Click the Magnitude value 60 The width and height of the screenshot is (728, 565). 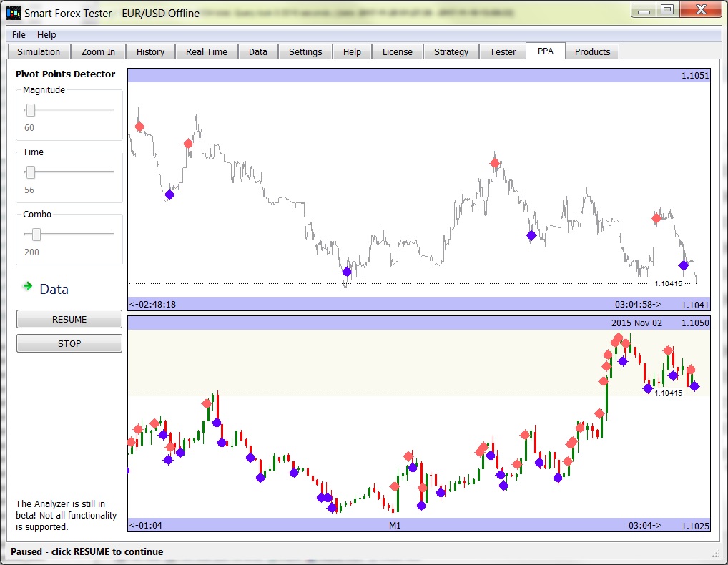[x=29, y=128]
